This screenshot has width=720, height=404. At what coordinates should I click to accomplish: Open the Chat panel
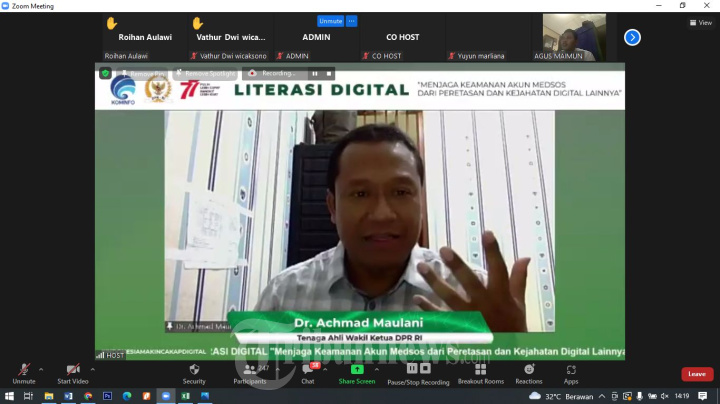[308, 374]
